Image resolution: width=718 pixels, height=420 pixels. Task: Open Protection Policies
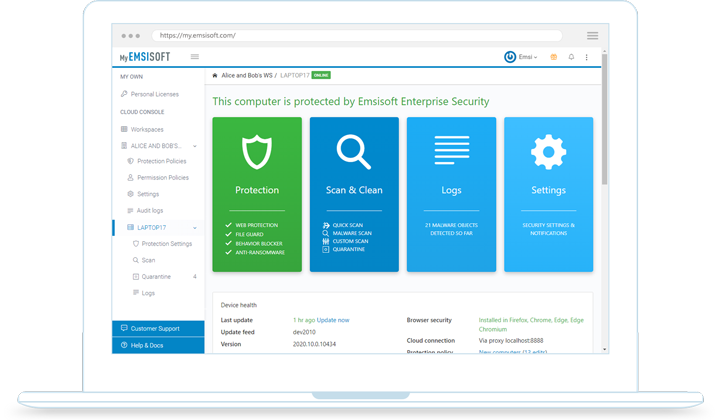tap(162, 161)
